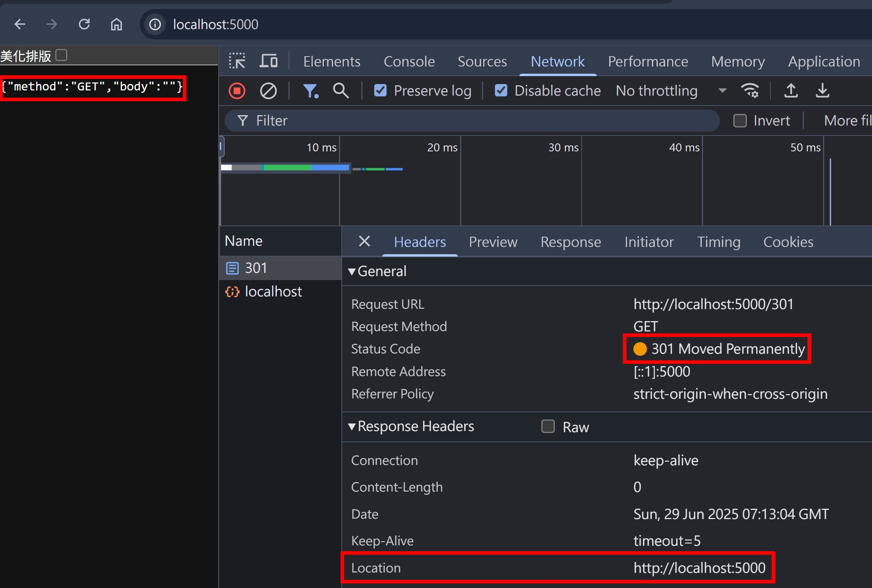Open the browser home page
Viewport: 872px width, 588px height.
116,24
